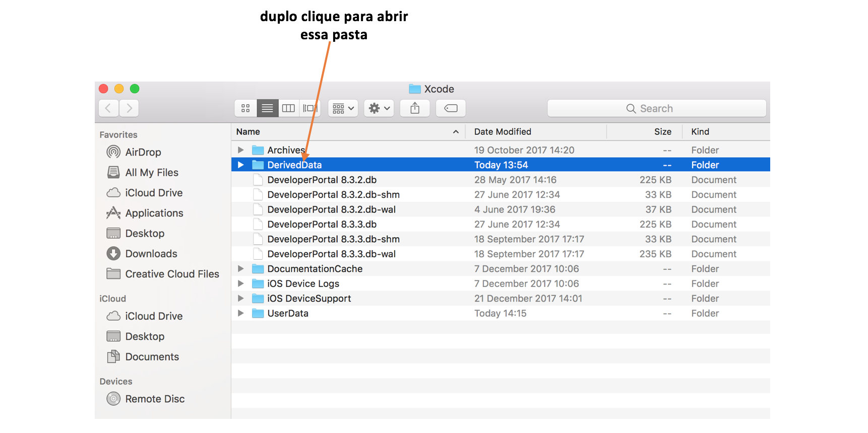
Task: Click the Share toolbar button
Action: click(415, 108)
